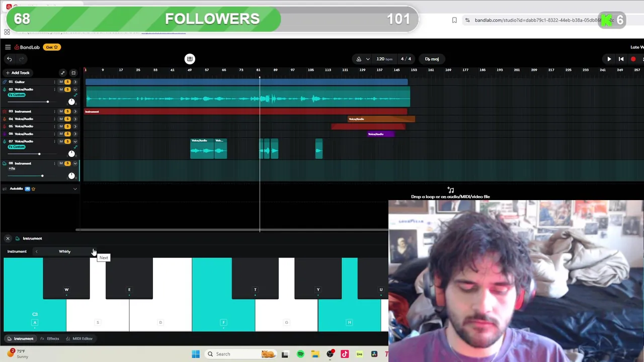Play the black key labeled W
Screen dimensions: 644x362
[x=66, y=279]
